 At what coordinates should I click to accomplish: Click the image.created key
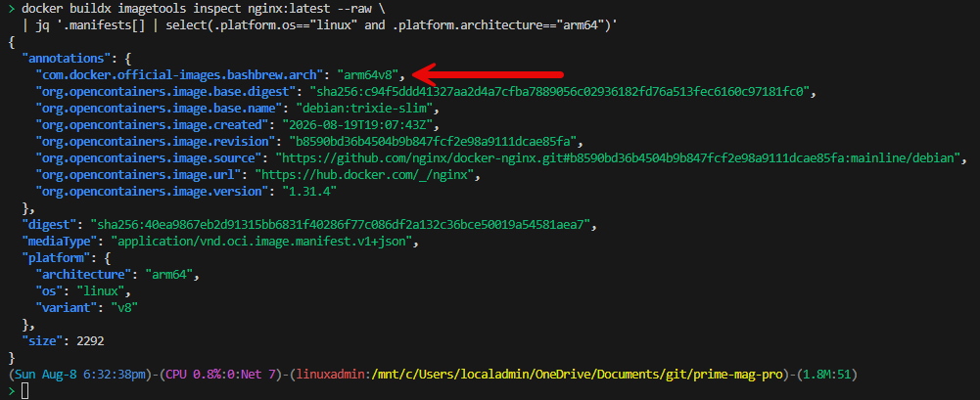click(151, 123)
